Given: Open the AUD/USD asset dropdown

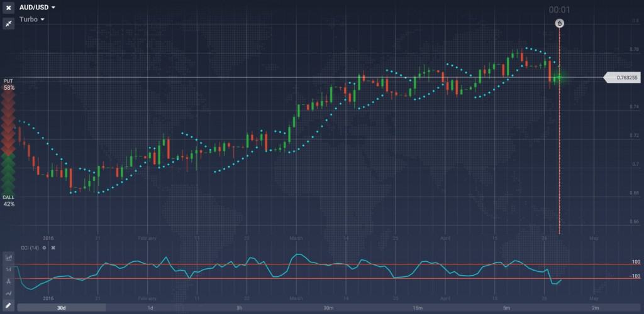Looking at the screenshot, I should pyautogui.click(x=37, y=8).
